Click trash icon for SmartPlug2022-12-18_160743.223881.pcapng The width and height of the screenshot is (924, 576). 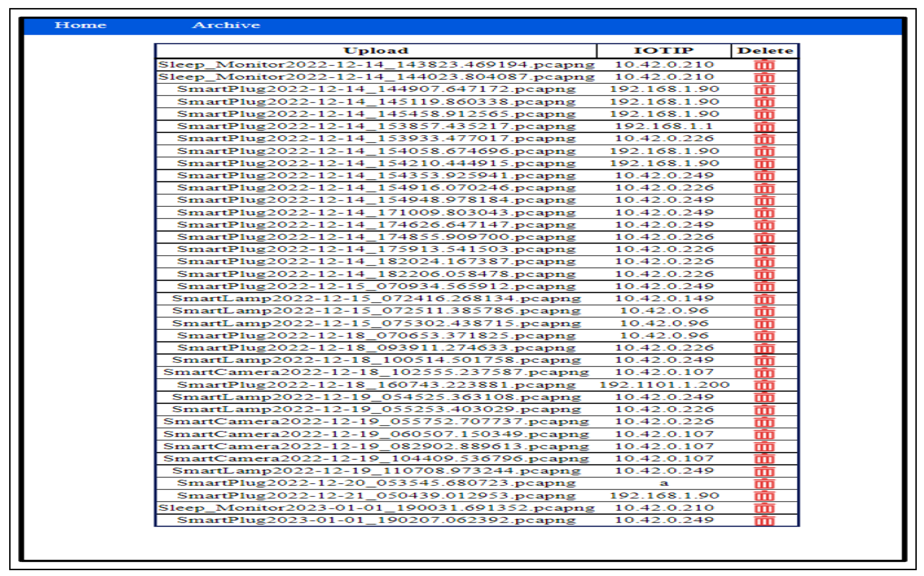point(764,385)
